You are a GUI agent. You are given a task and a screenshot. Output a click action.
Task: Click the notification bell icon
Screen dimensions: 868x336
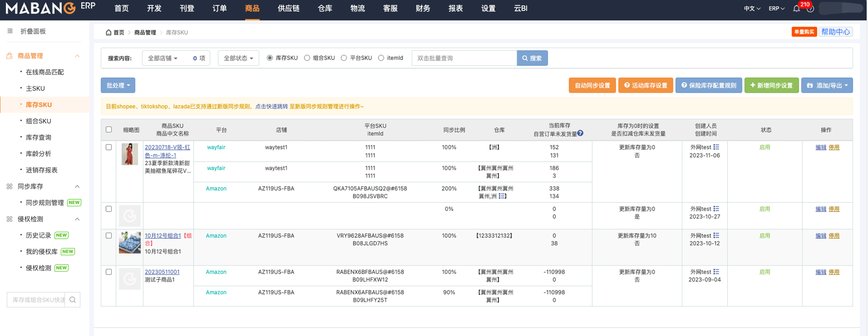pos(796,9)
